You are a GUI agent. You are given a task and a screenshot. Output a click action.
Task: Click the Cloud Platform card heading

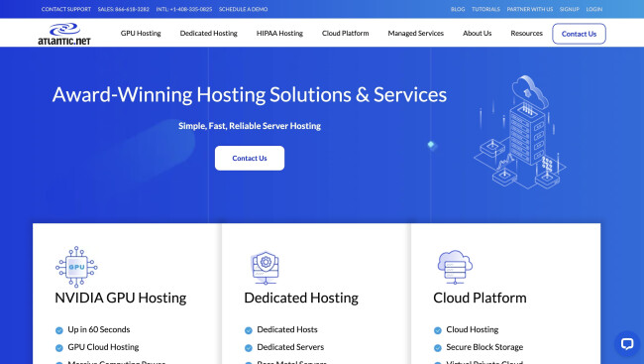point(480,298)
